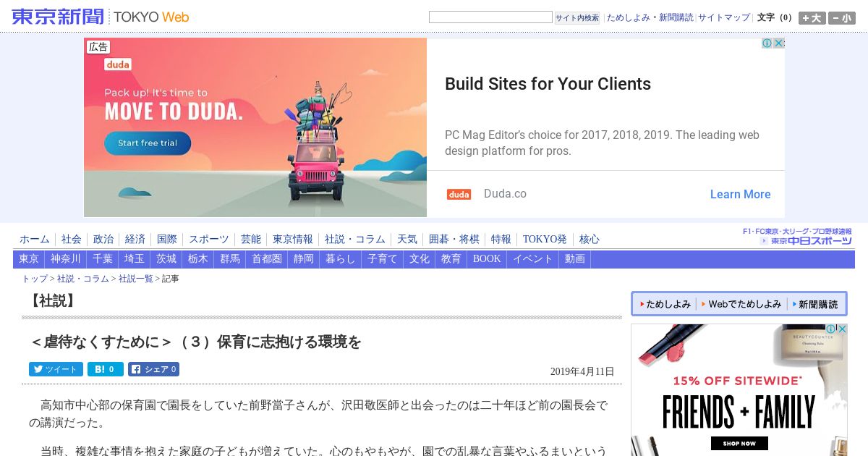Image resolution: width=868 pixels, height=456 pixels.
Task: Select the 静岡 tab
Action: (304, 259)
